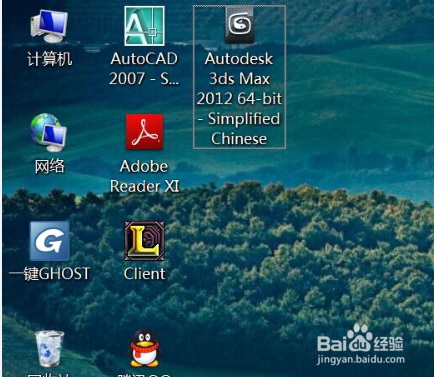Click the '一键GHOST' label text
Screen dimensions: 434x377
pyautogui.click(x=49, y=274)
